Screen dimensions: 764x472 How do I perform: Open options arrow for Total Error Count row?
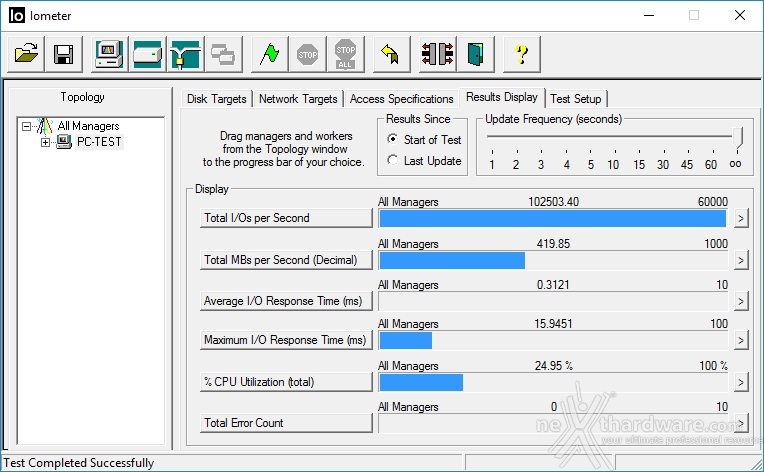tap(741, 423)
